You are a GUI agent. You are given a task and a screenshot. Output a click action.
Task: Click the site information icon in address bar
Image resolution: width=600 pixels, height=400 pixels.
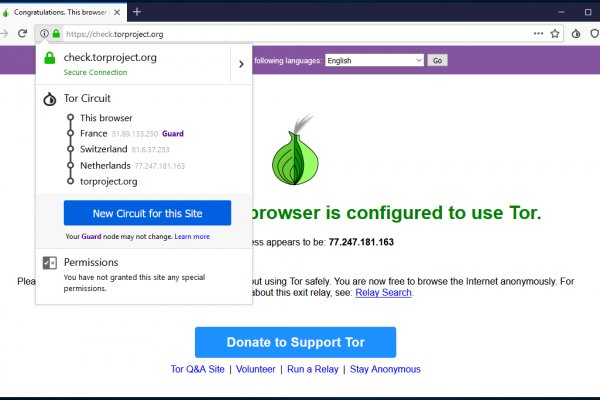(44, 34)
